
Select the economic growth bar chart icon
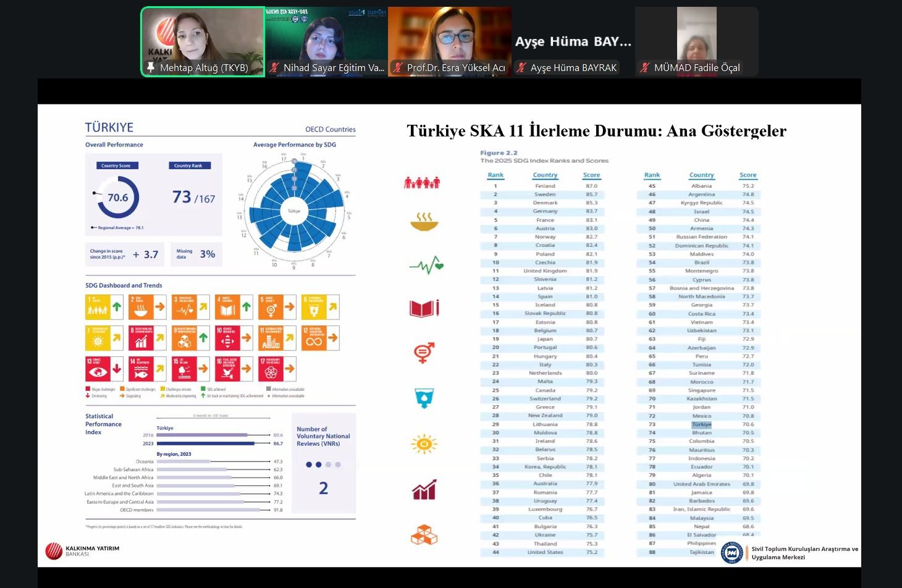(x=424, y=489)
